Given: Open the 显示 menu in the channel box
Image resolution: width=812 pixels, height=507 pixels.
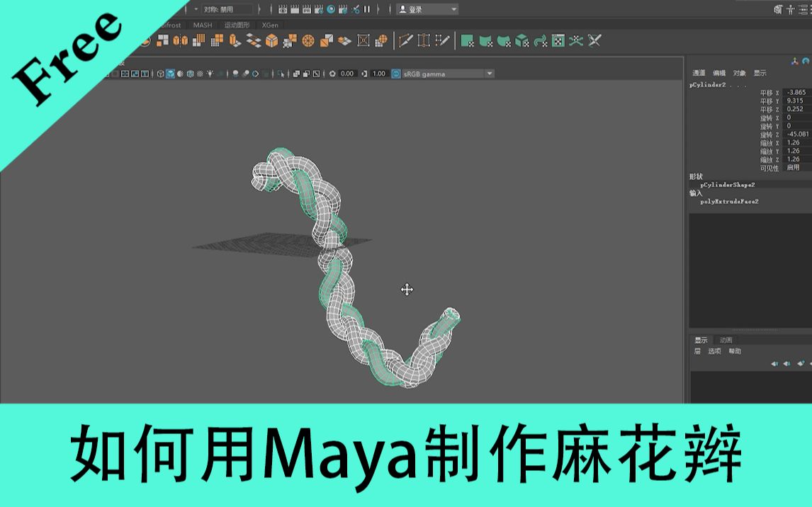Looking at the screenshot, I should click(760, 74).
